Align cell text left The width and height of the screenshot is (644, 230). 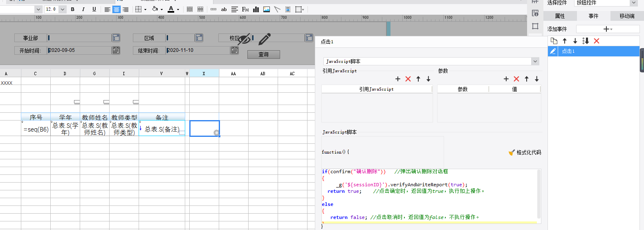pyautogui.click(x=107, y=9)
